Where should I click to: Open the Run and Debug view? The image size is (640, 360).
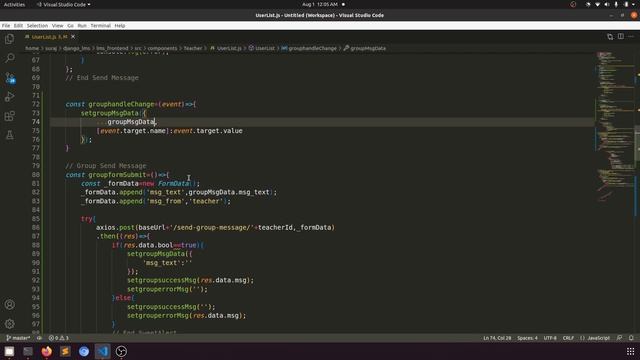[x=9, y=97]
